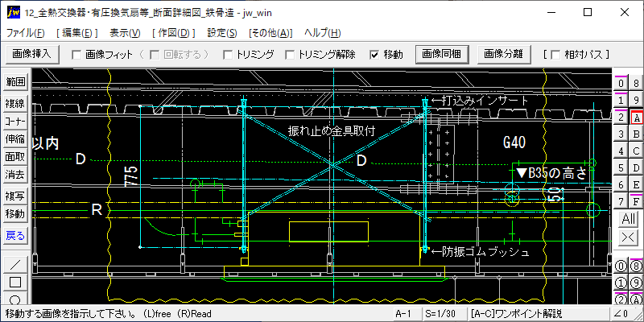Toggle layer group circled 0
The height and width of the screenshot is (322, 644).
tap(621, 266)
